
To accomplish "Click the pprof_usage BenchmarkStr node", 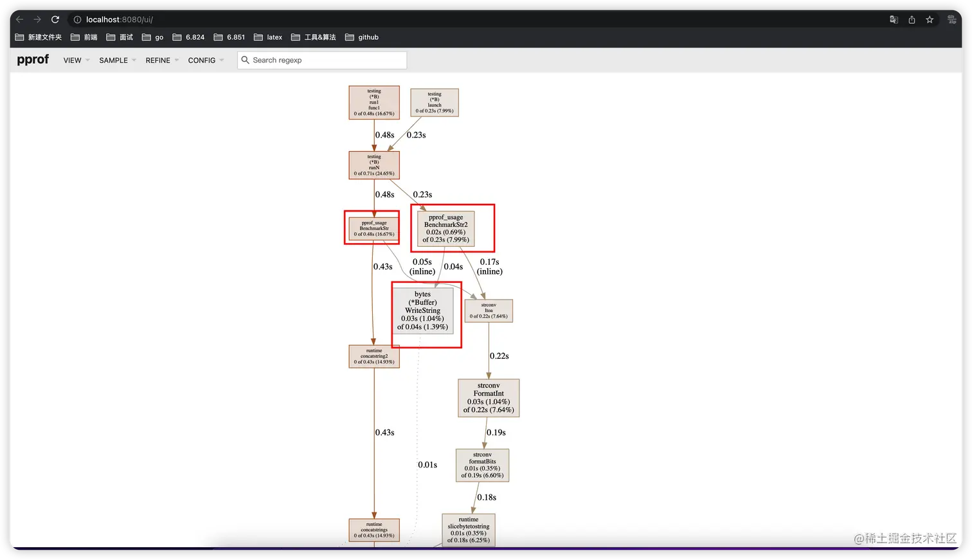I will (374, 229).
